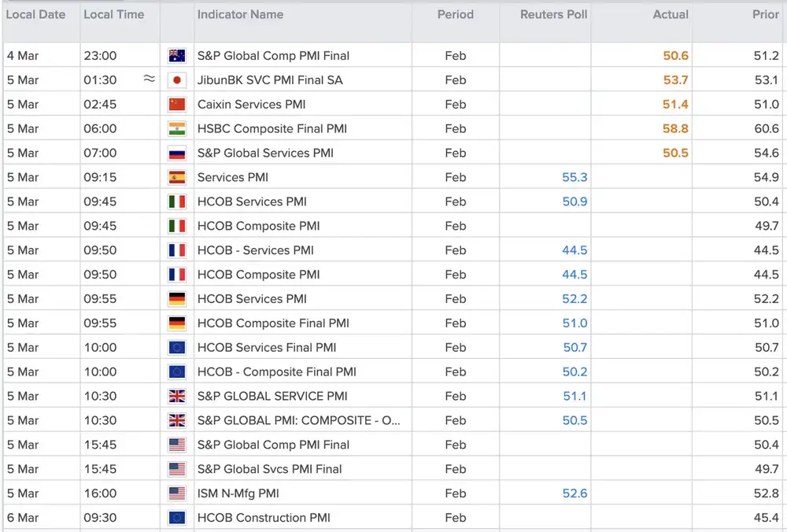Select the JibunBK SVC PMI Final SA indicator
The height and width of the screenshot is (532, 787).
[270, 80]
